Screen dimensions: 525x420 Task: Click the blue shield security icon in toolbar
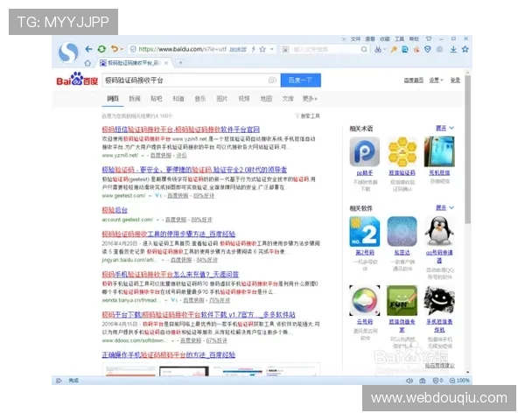(x=428, y=49)
